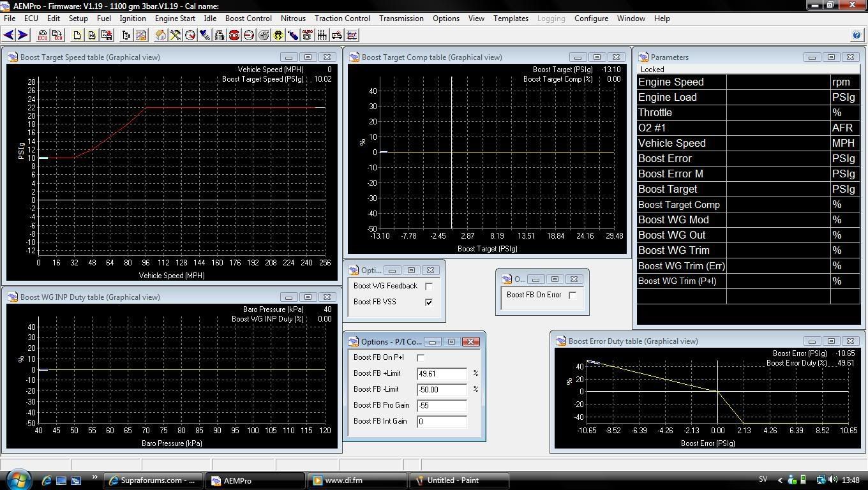Click the fuel pump toolbar icon

(x=220, y=35)
